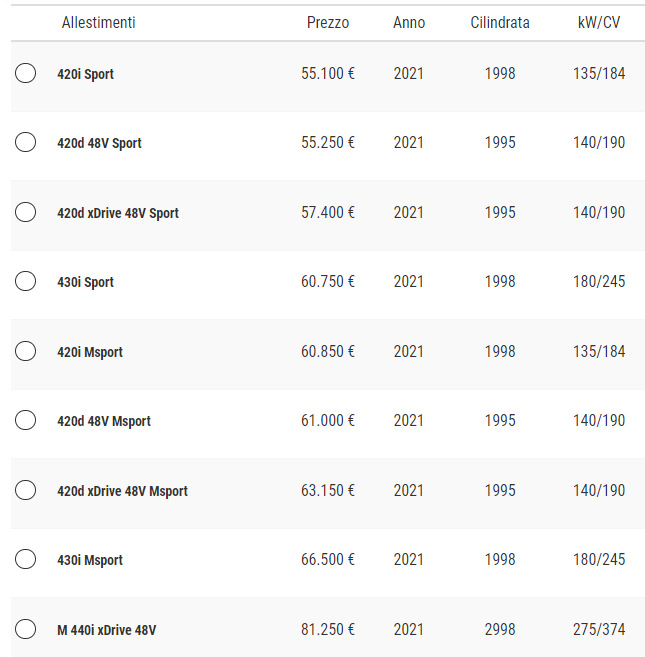Click the Prezzo column header

pyautogui.click(x=328, y=22)
